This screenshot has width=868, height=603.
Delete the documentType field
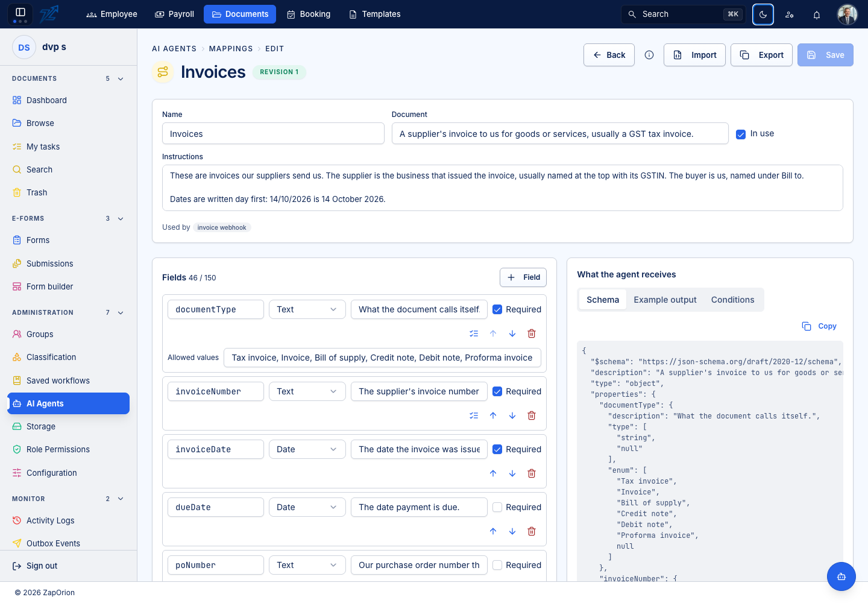tap(532, 333)
